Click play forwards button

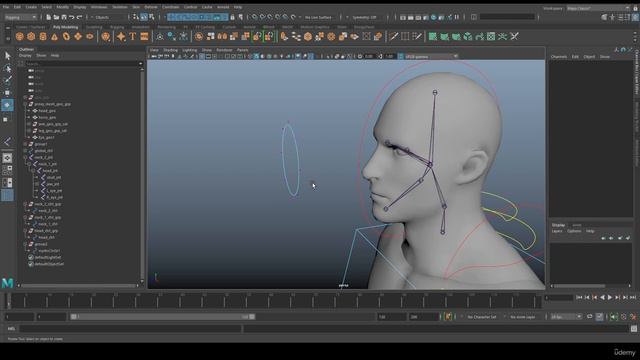[x=610, y=298]
